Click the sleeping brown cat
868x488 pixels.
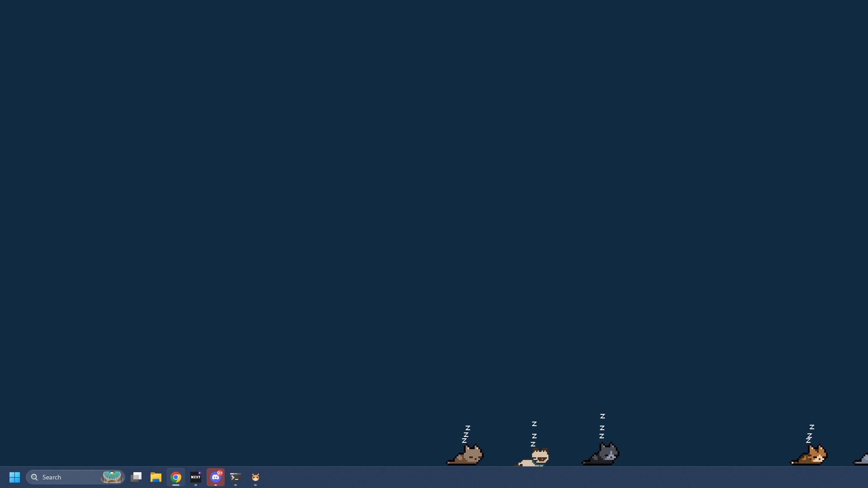pyautogui.click(x=466, y=455)
